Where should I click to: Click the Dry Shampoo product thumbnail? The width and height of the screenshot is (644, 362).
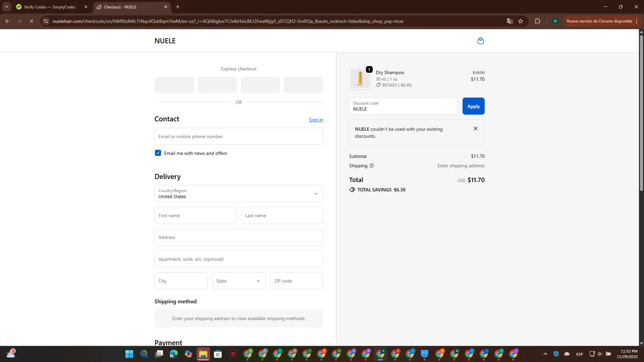360,78
